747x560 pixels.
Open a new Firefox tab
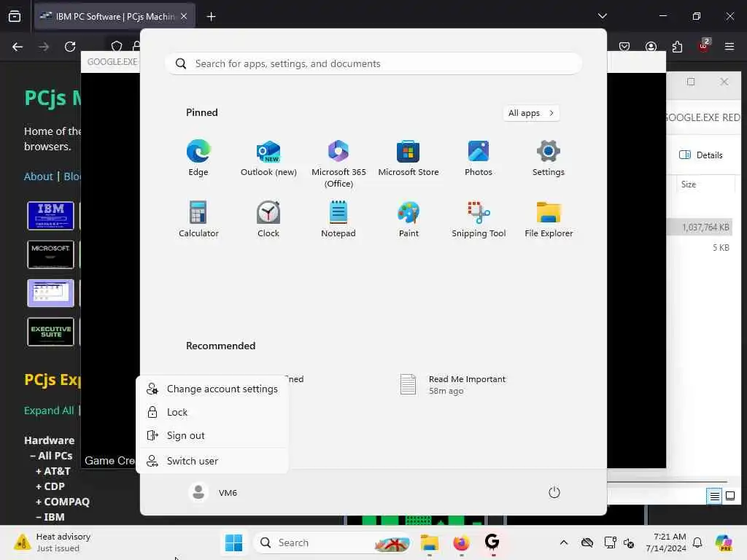211,16
